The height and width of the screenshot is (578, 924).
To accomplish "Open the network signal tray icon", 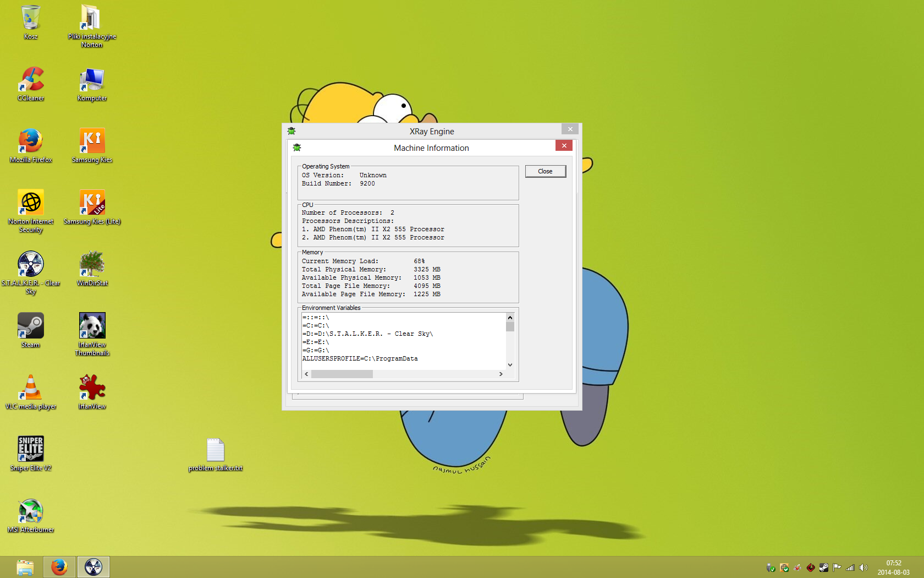I will click(850, 568).
